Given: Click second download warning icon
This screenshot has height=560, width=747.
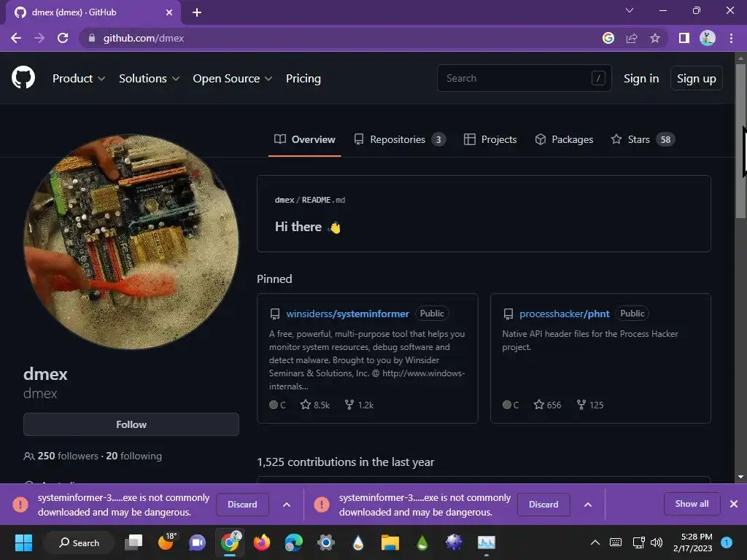Looking at the screenshot, I should point(322,505).
